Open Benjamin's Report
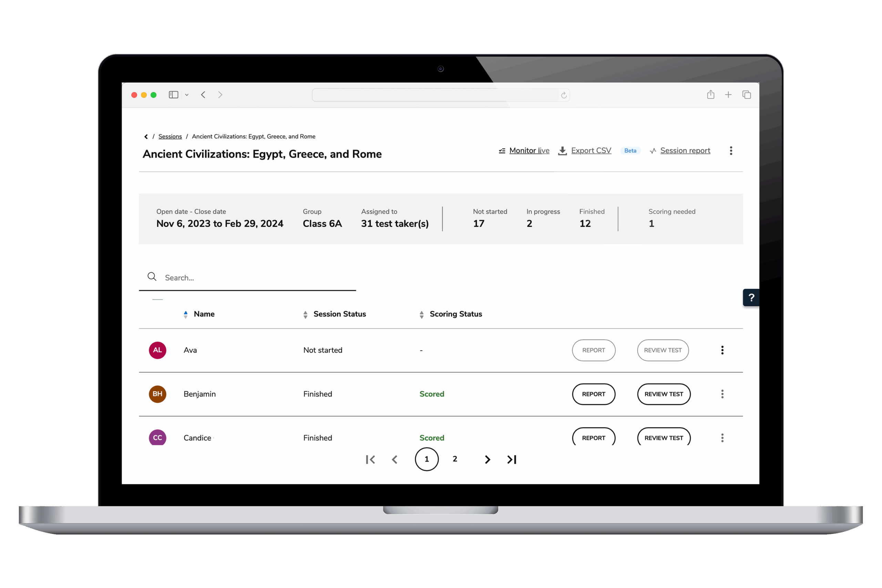 pyautogui.click(x=593, y=394)
